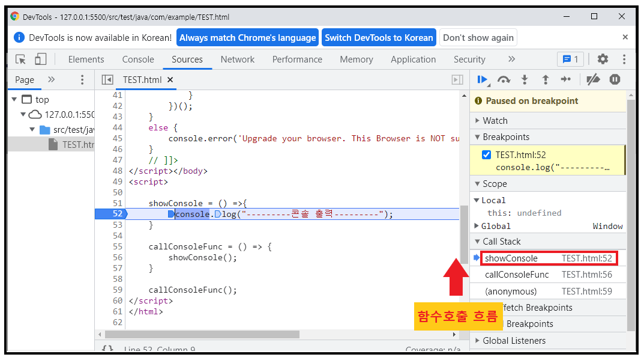Select the Page navigator tab

25,80
